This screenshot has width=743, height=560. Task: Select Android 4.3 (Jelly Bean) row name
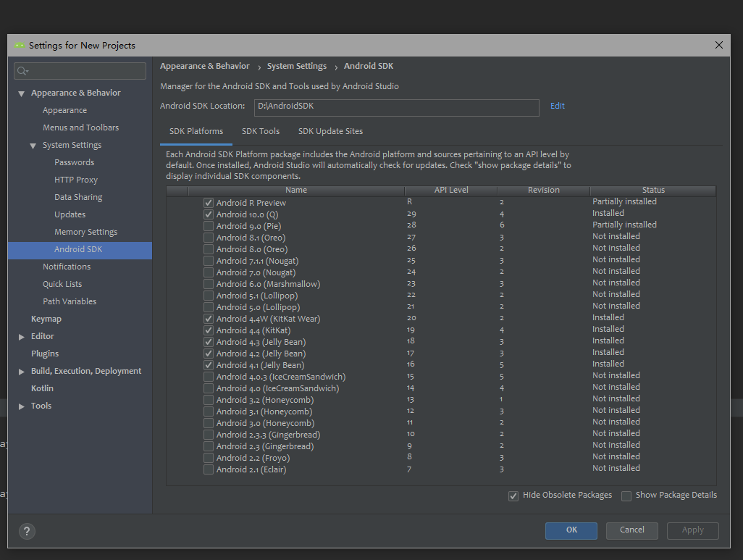pos(261,342)
